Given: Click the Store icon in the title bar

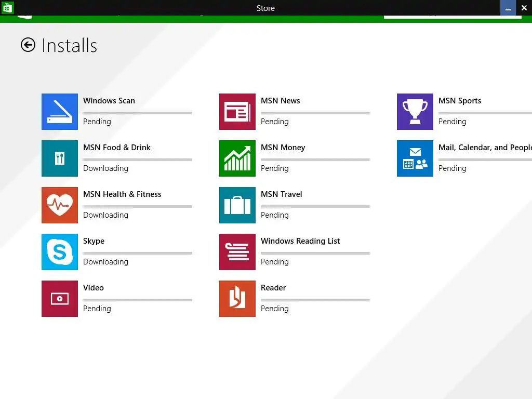Looking at the screenshot, I should pos(7,7).
